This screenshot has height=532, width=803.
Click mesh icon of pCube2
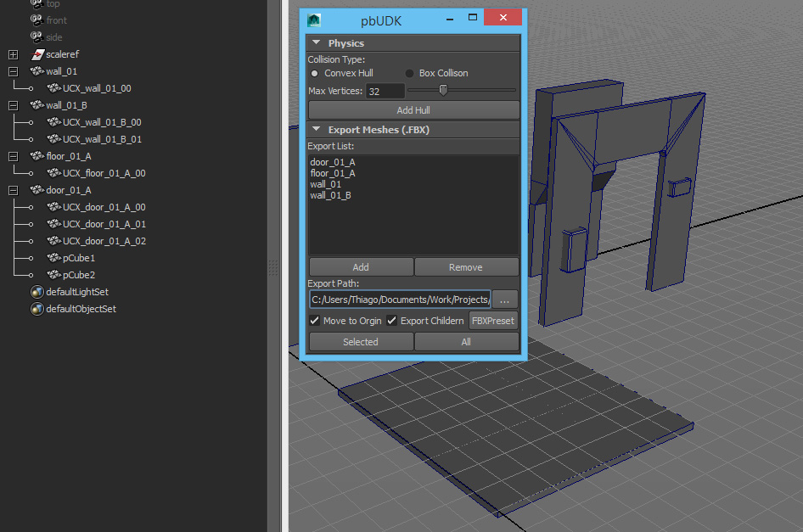(x=53, y=274)
